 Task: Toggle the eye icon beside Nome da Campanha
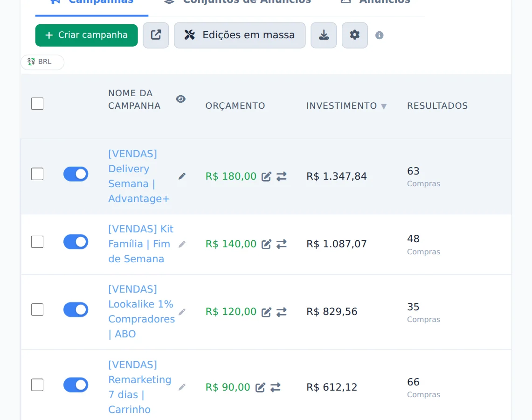181,99
